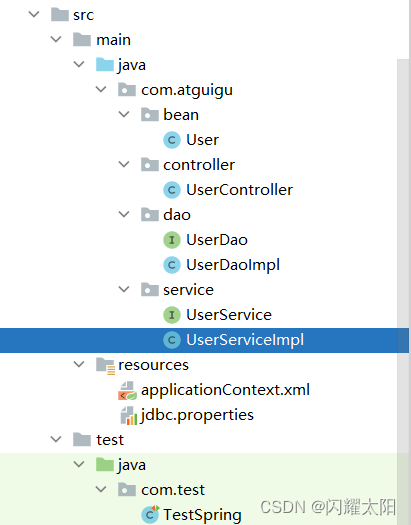
Task: Collapse the com.atguigu package chevron
Action: pos(101,89)
